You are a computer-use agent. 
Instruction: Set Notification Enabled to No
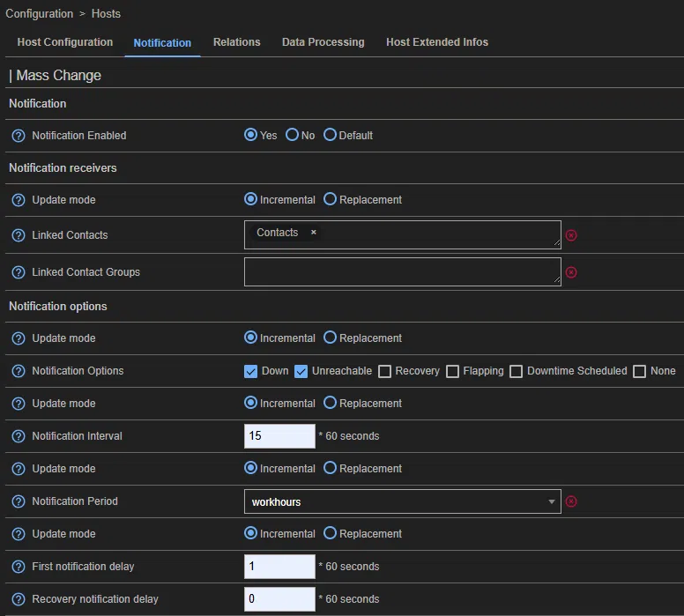(293, 136)
